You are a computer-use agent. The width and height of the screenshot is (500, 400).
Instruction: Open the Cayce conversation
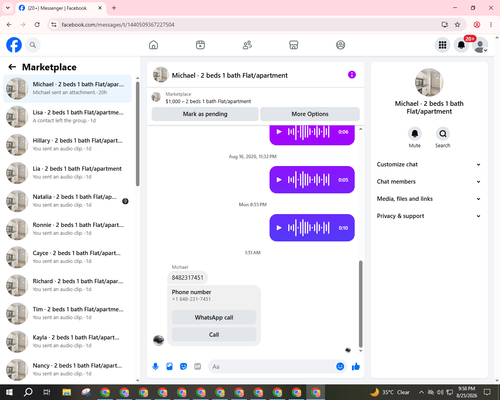67,257
